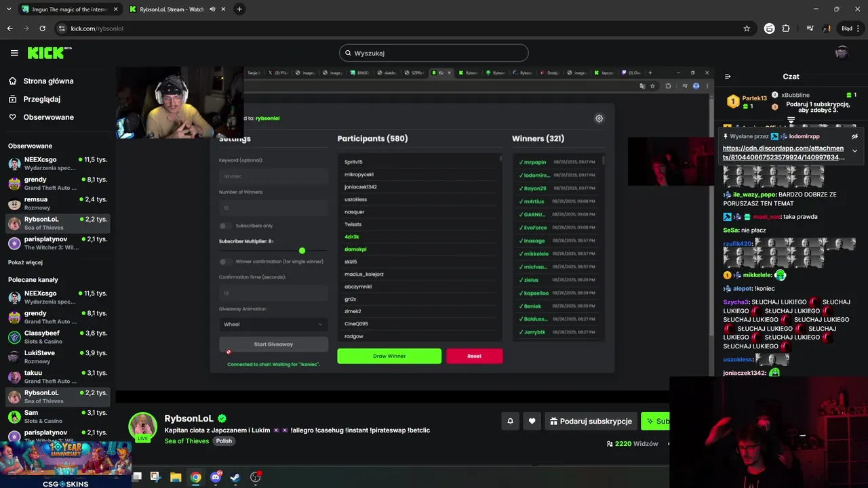Click Draw Winner green button

point(389,356)
